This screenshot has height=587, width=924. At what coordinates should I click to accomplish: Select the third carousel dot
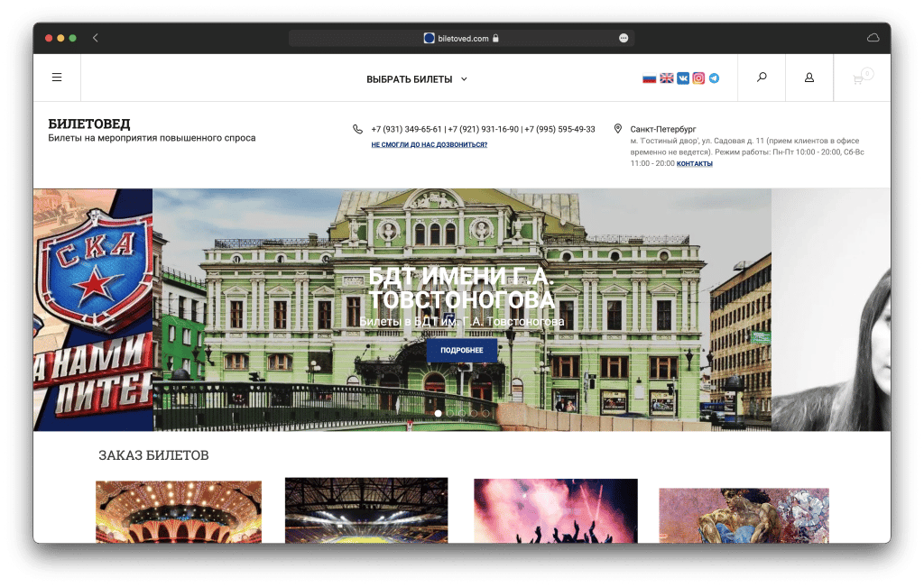point(461,413)
